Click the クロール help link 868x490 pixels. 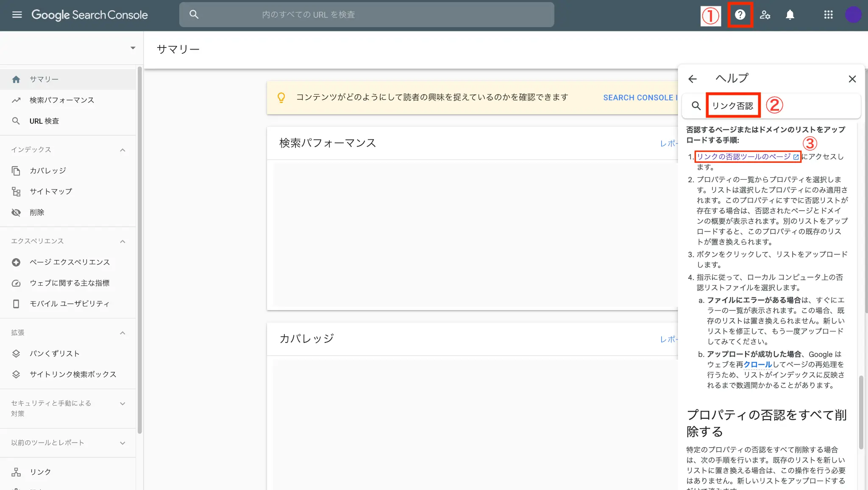click(758, 365)
